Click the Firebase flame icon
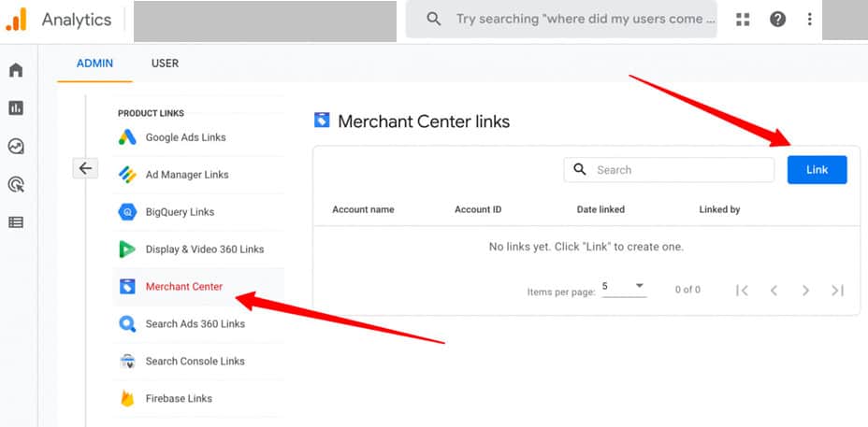This screenshot has width=868, height=427. point(127,398)
